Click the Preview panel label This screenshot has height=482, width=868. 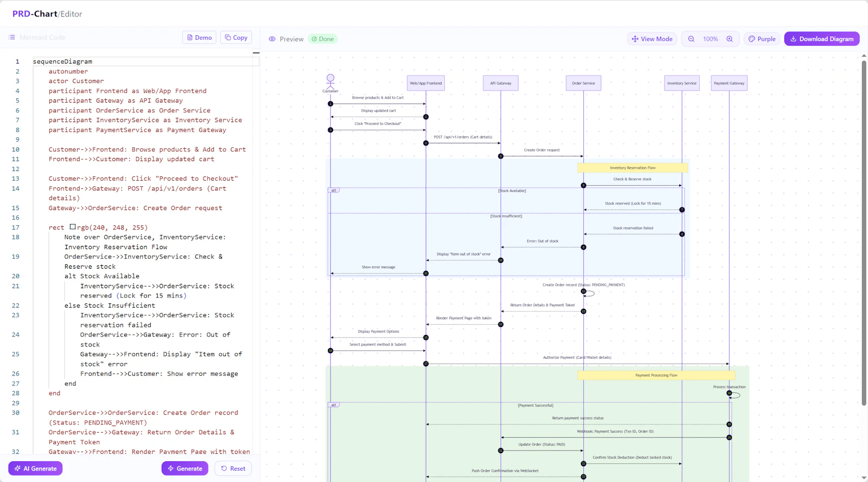coord(291,39)
